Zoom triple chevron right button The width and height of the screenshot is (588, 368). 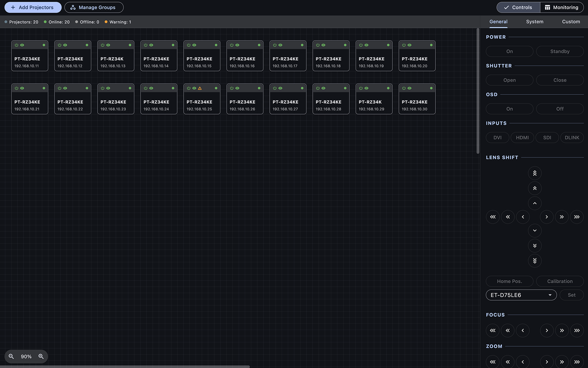pyautogui.click(x=577, y=362)
